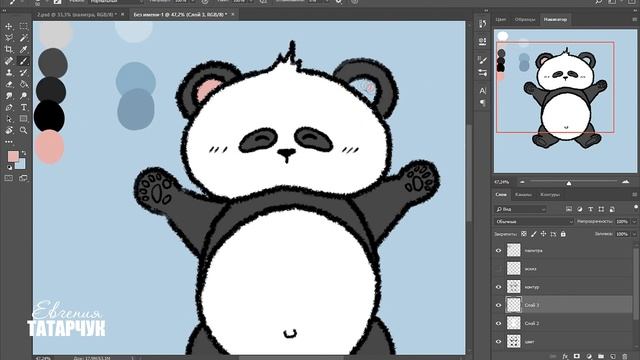Image resolution: width=640 pixels, height=360 pixels.
Task: Hide the цвет layer
Action: tap(498, 342)
